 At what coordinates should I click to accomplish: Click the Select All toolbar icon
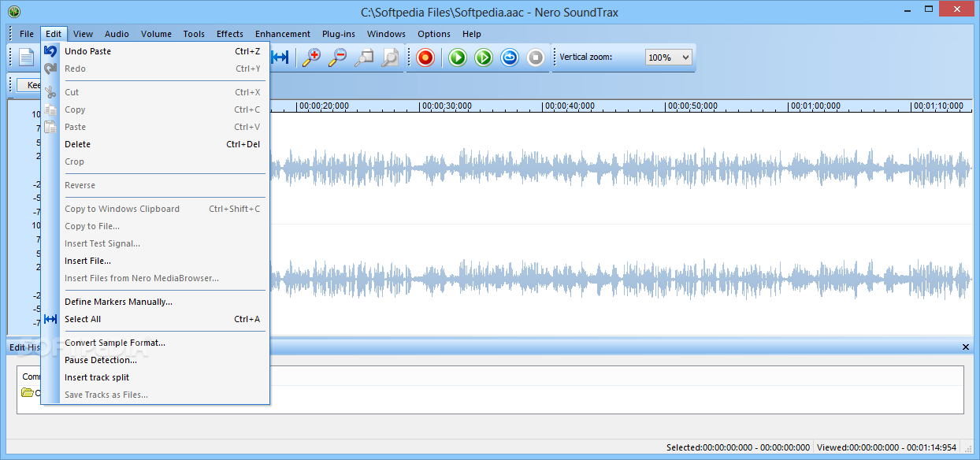[x=280, y=57]
